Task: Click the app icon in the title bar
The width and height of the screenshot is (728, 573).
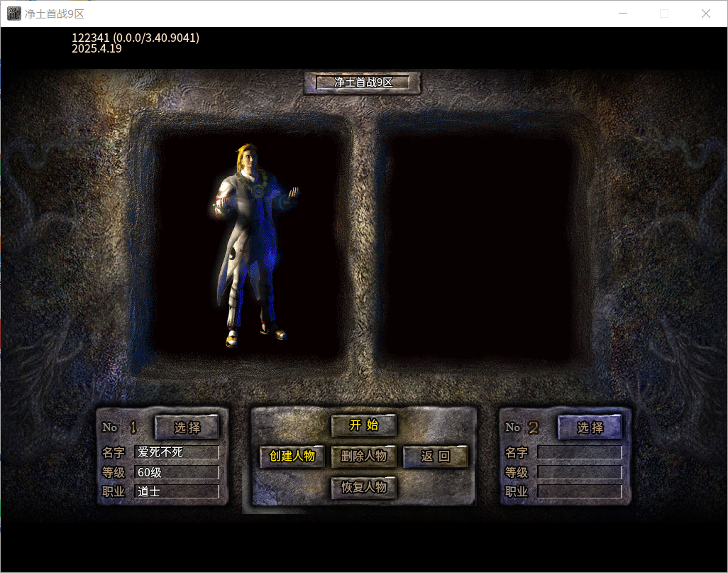Action: pos(14,13)
